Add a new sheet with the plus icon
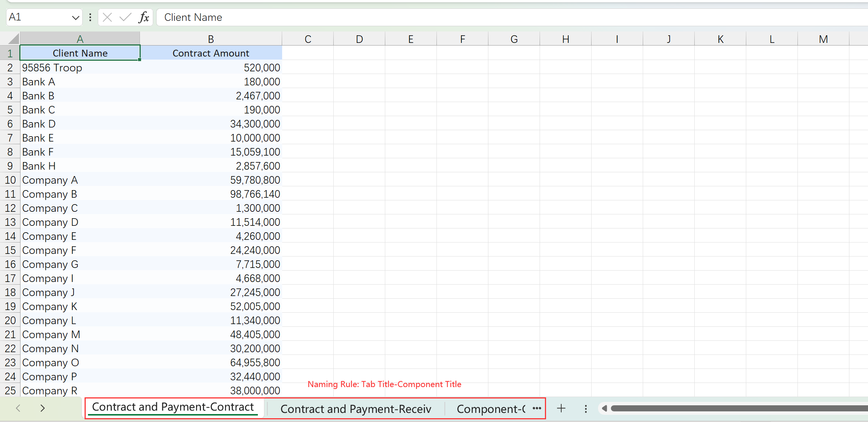The width and height of the screenshot is (868, 422). click(x=561, y=408)
